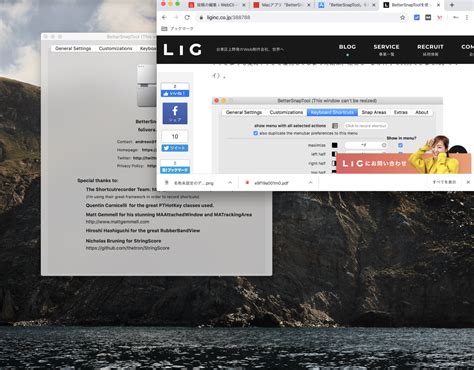
Task: Click the png download filename in downloads bar
Action: (194, 183)
